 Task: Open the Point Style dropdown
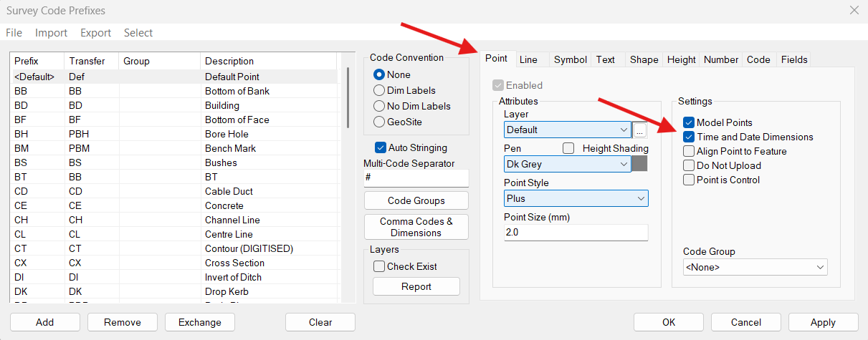click(x=576, y=198)
